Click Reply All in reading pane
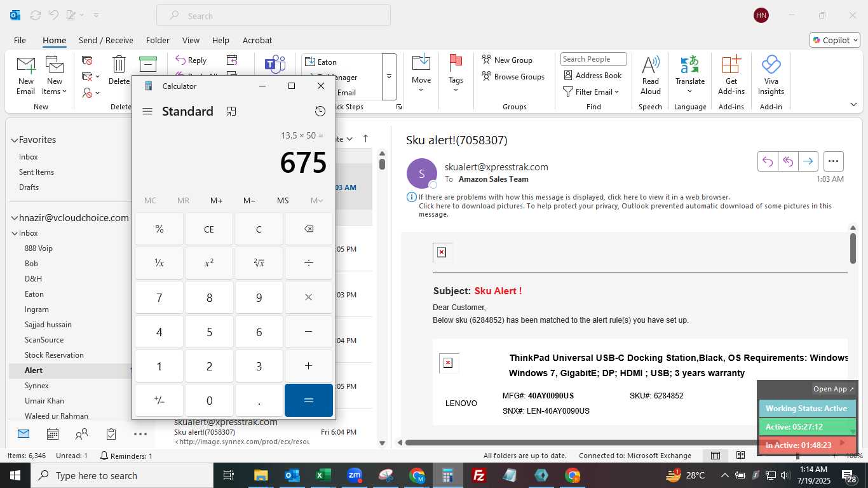This screenshot has width=868, height=488. [x=788, y=161]
